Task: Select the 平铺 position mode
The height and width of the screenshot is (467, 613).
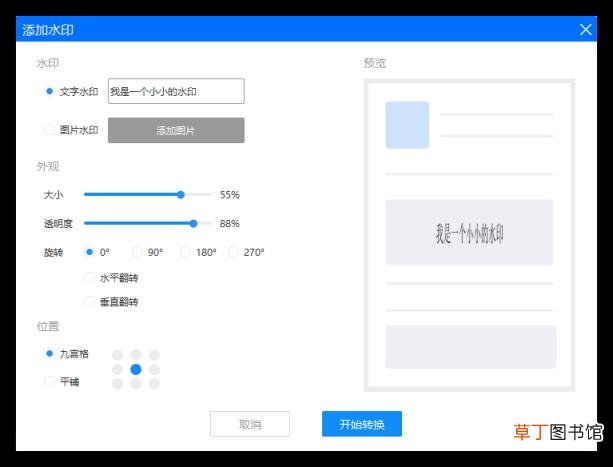Action: coord(50,381)
